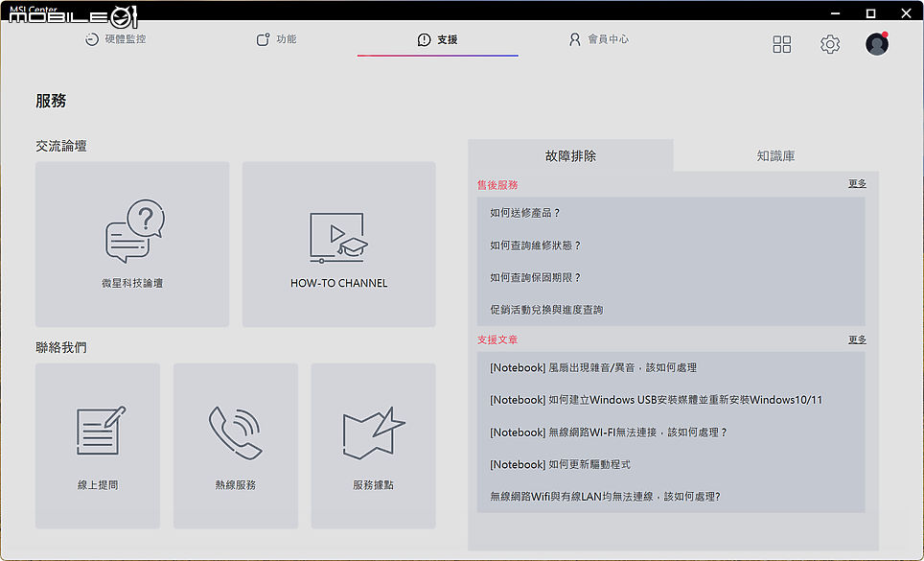Switch to the 功能 tab
Viewport: 924px width, 561px height.
pyautogui.click(x=276, y=39)
